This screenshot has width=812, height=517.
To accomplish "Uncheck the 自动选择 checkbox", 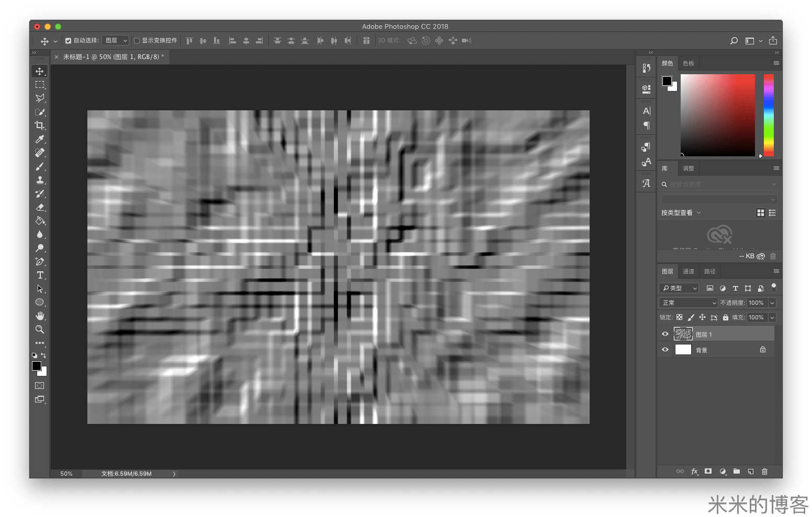I will (x=68, y=41).
